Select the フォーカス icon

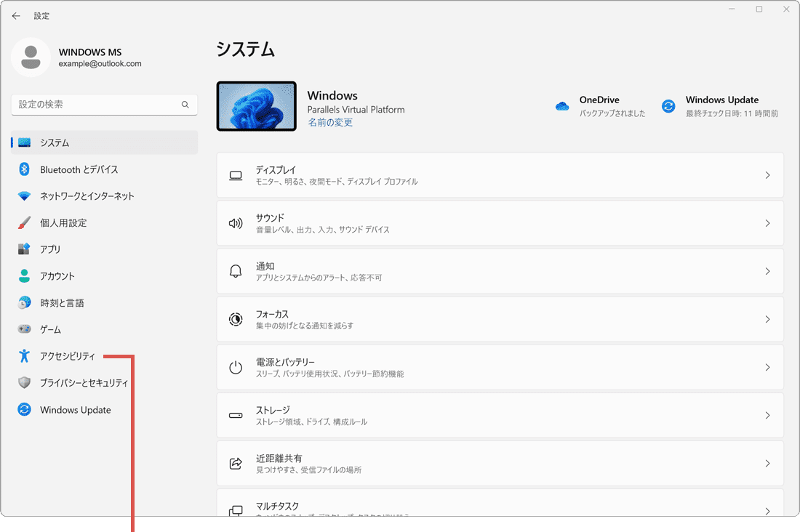pos(235,318)
